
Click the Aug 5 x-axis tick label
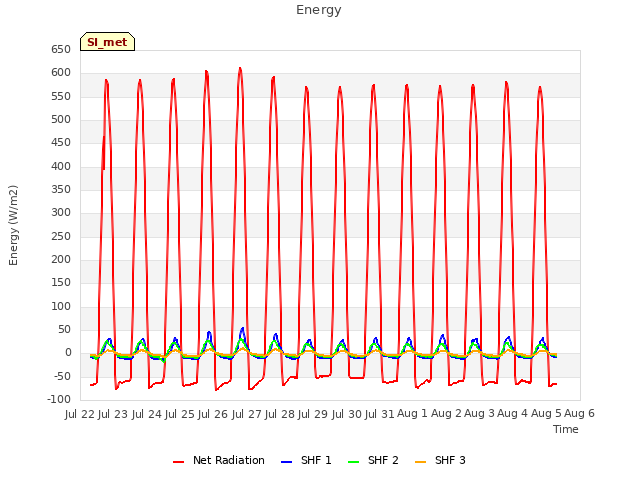546,414
